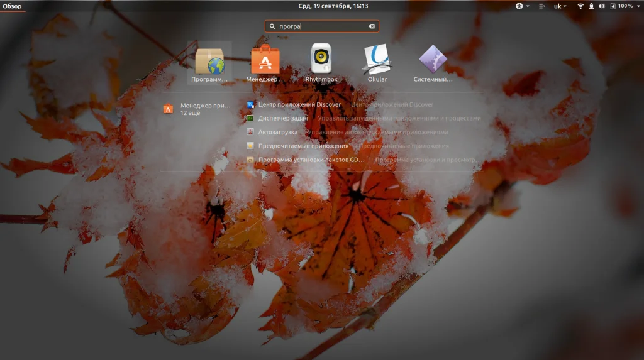
Task: Click the Wi-Fi status icon
Action: [x=580, y=6]
